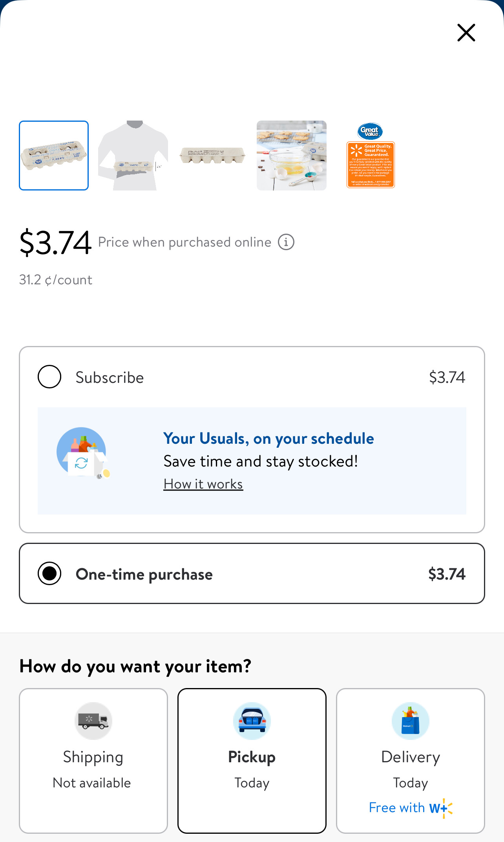504x842 pixels.
Task: Close the product details sheet
Action: (x=466, y=33)
